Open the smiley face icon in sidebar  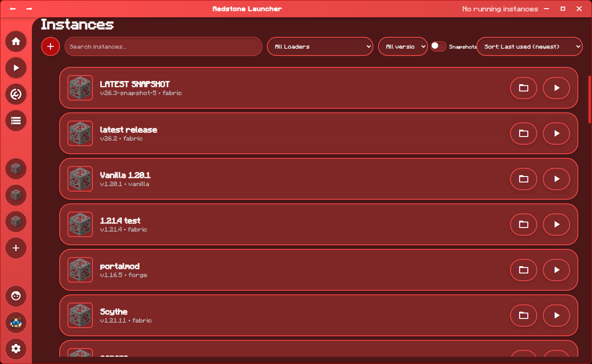(16, 296)
